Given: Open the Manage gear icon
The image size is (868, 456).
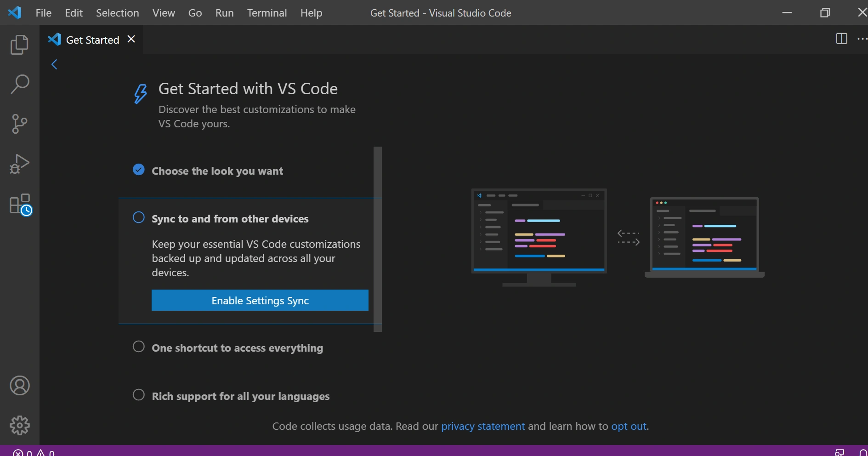Looking at the screenshot, I should pyautogui.click(x=20, y=426).
